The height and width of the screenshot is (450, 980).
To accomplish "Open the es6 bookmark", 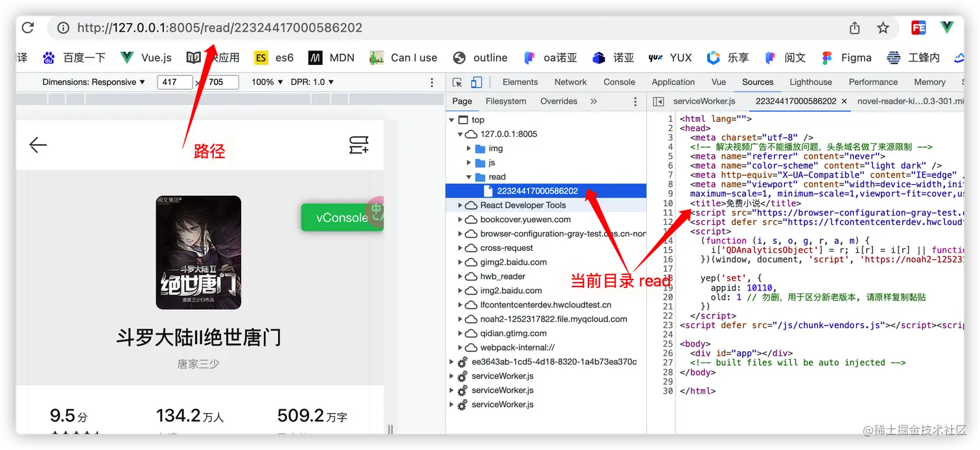I will (x=274, y=58).
